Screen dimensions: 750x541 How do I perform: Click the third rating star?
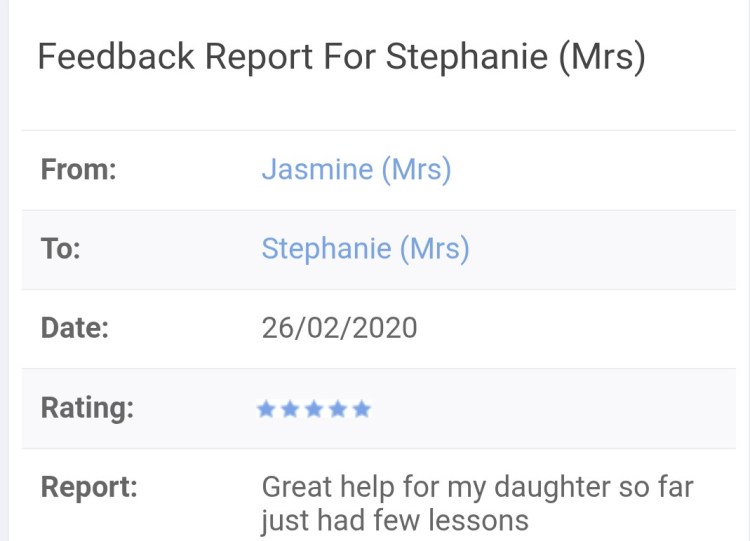coord(314,409)
